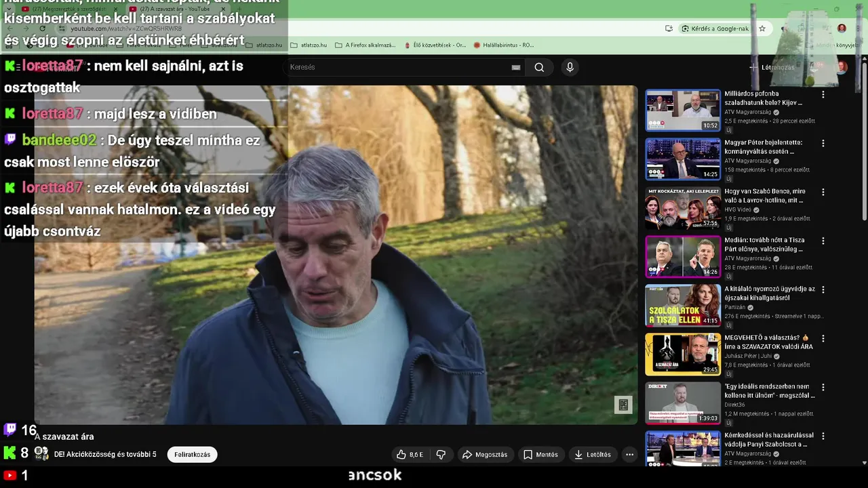The width and height of the screenshot is (868, 488).
Task: Click the channel avatar beside DE! Akcióközösség
Action: (x=42, y=453)
